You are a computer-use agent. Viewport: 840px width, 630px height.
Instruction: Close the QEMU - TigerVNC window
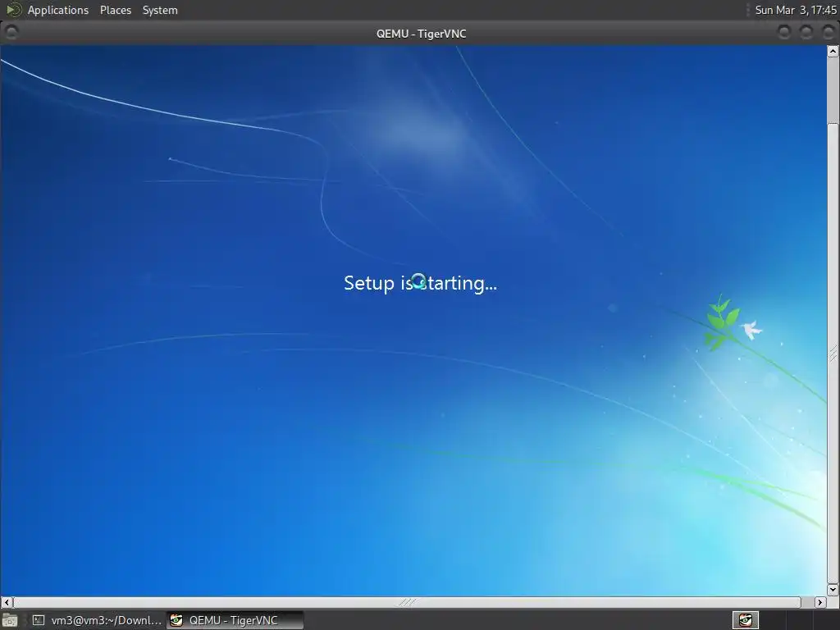[828, 33]
